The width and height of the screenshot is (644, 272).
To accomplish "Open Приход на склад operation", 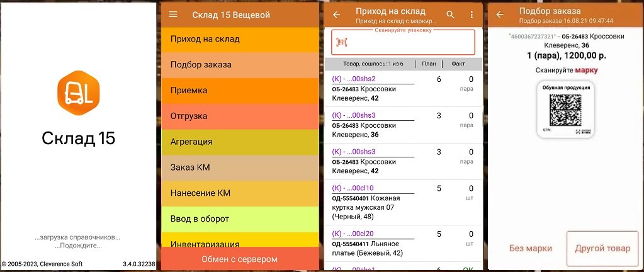I will coord(240,40).
